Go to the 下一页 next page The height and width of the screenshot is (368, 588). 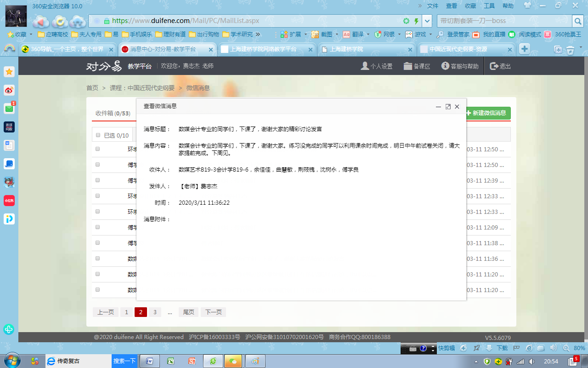click(x=213, y=312)
